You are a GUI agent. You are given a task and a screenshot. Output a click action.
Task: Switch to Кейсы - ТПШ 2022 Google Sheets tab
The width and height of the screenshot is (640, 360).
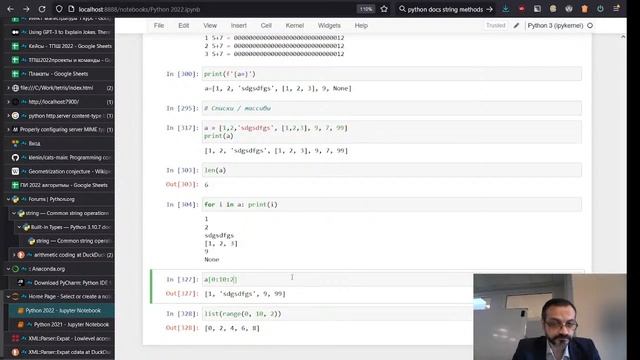click(60, 46)
